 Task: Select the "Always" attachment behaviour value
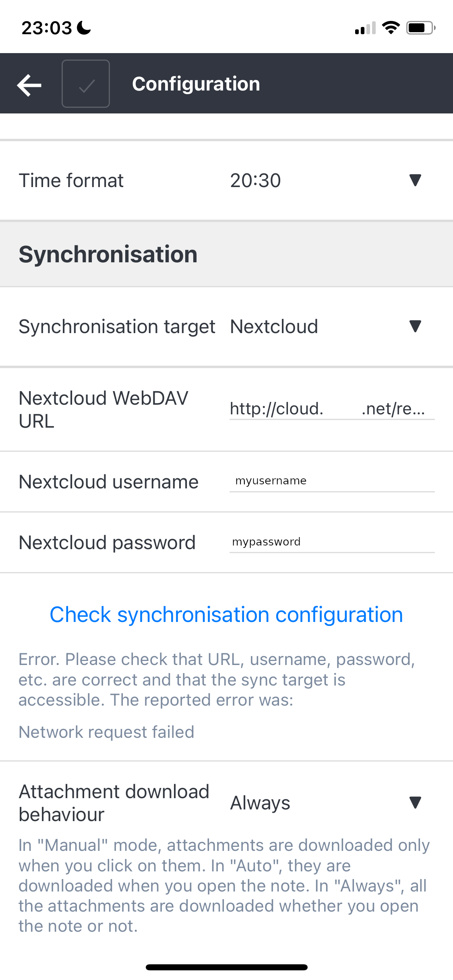(x=260, y=803)
